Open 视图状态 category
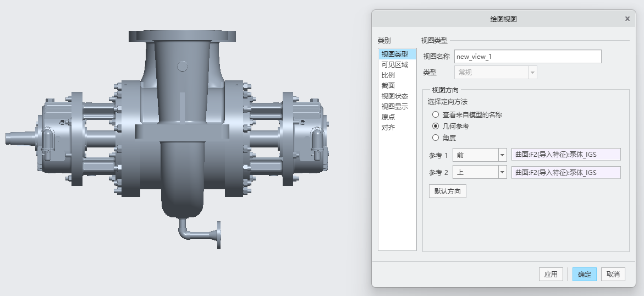 (x=394, y=96)
